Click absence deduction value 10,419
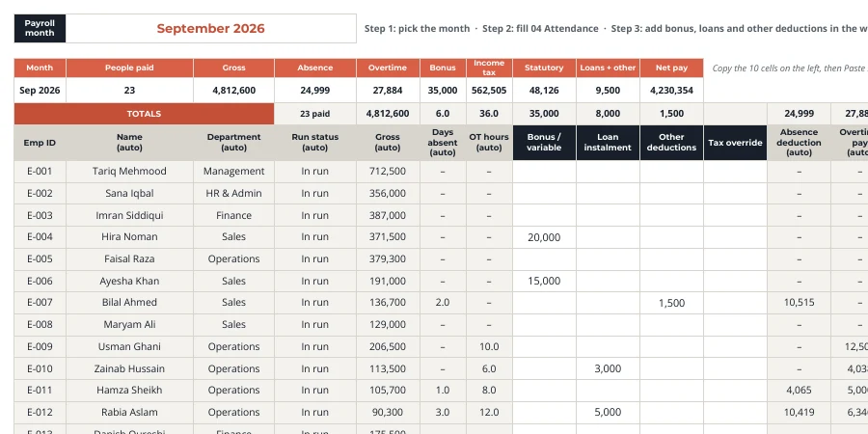 (799, 413)
